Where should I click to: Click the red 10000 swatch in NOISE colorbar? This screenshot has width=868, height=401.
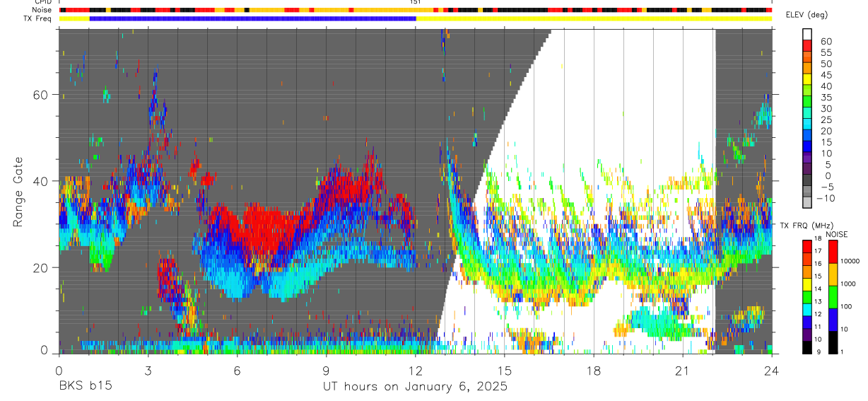pyautogui.click(x=833, y=252)
